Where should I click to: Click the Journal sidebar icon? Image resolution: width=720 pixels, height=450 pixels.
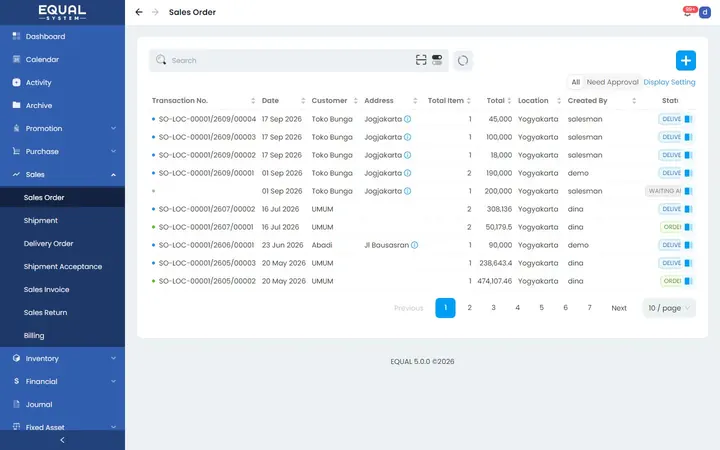[16, 404]
